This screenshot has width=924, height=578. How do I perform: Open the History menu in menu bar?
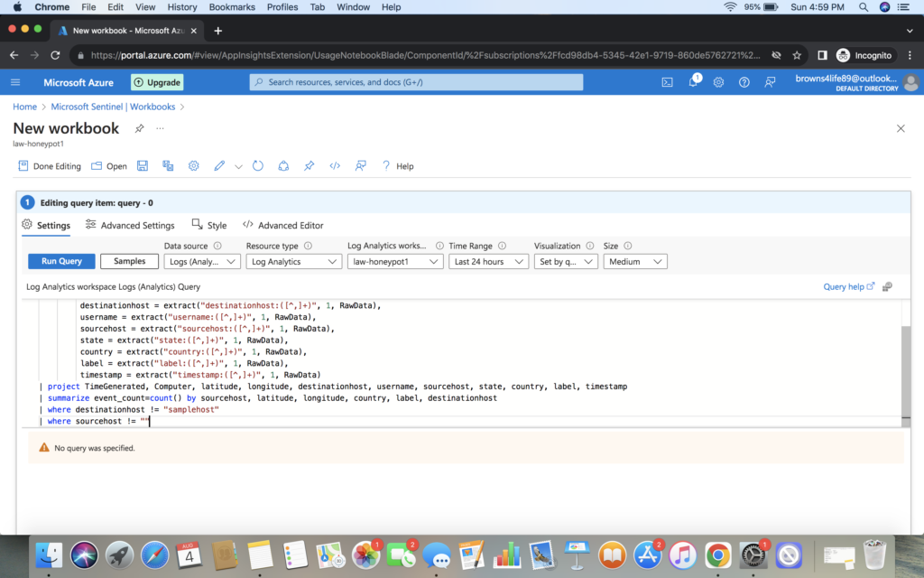pyautogui.click(x=182, y=7)
